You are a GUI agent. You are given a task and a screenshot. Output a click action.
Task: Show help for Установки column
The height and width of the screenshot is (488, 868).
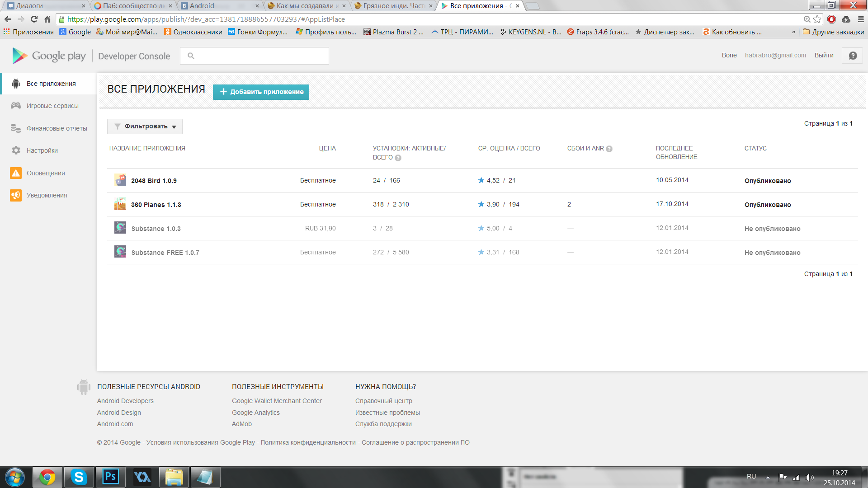(x=398, y=158)
